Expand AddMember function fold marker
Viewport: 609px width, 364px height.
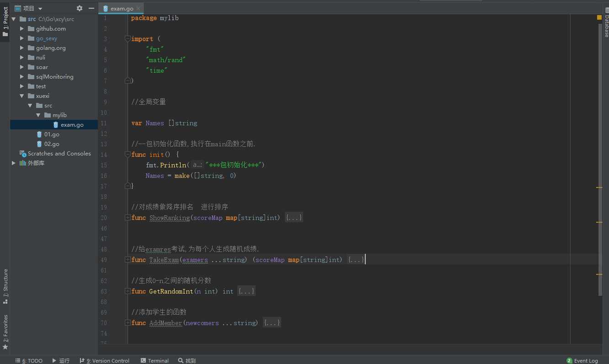128,323
